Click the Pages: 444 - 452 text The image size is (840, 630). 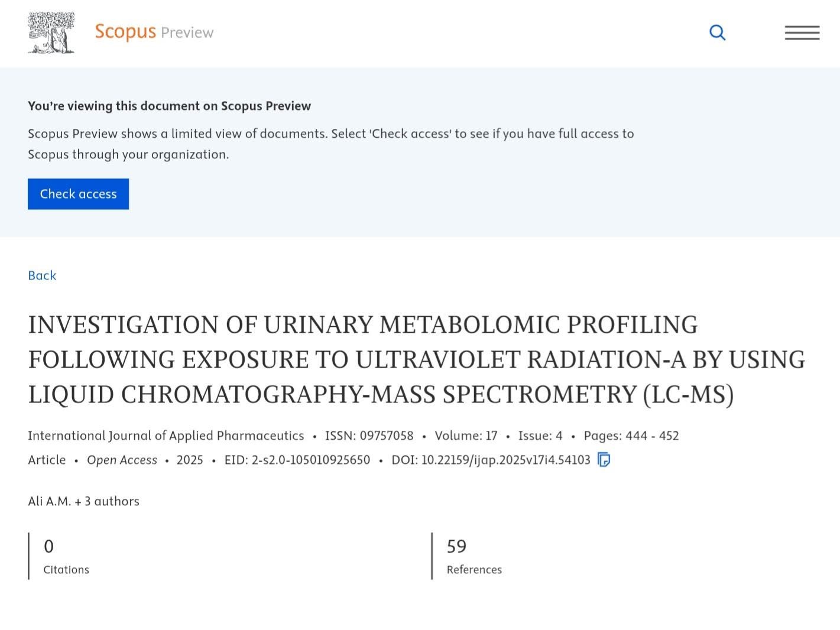pos(631,436)
